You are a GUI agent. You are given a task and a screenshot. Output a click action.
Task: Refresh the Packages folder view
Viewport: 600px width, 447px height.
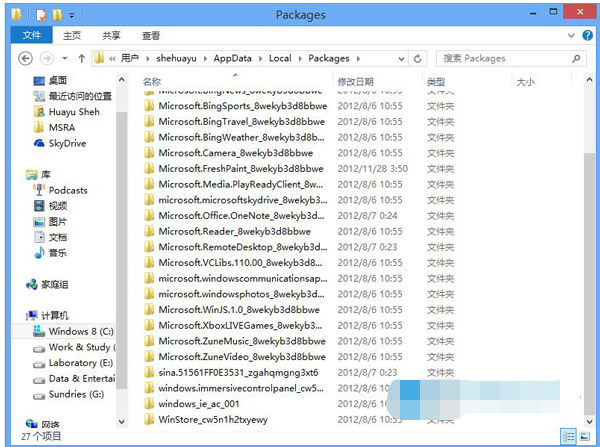417,58
